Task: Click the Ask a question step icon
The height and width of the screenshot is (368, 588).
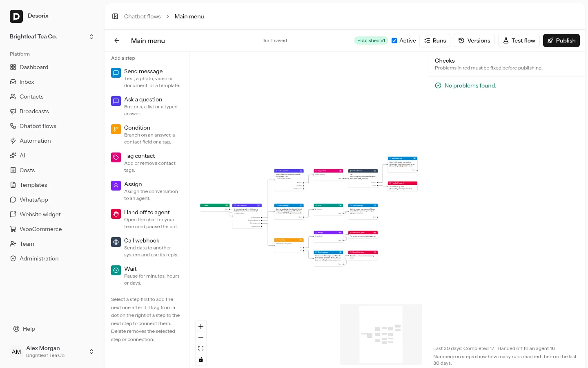Action: pos(116,101)
